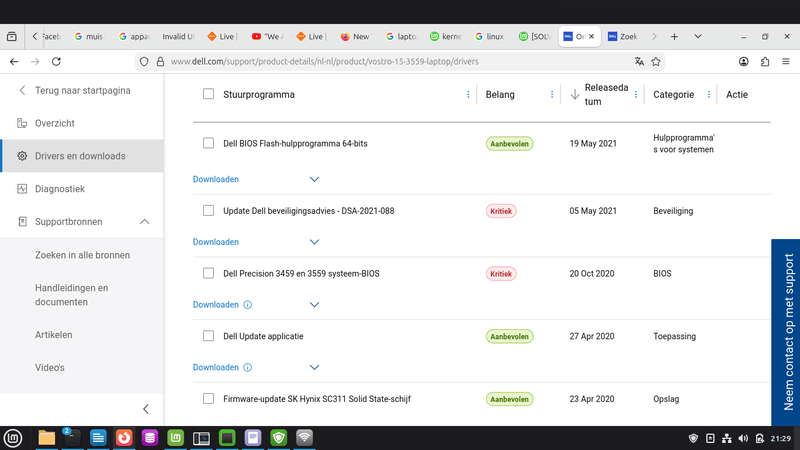
Task: Switch to the Firefox taskbar icon
Action: click(124, 438)
